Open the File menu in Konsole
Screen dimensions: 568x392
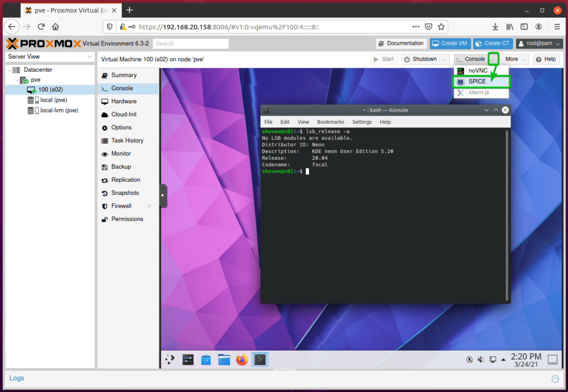coord(268,122)
